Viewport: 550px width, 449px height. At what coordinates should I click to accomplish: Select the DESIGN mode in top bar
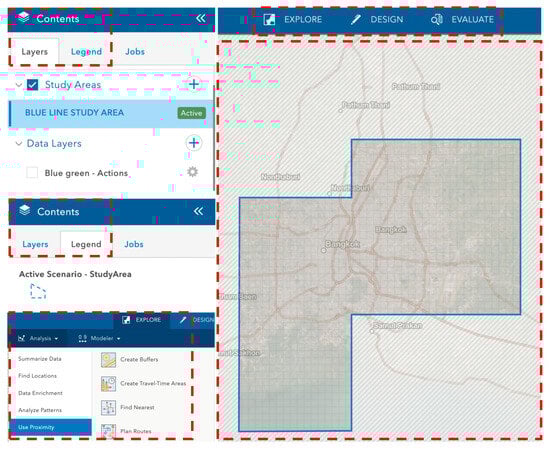[377, 19]
